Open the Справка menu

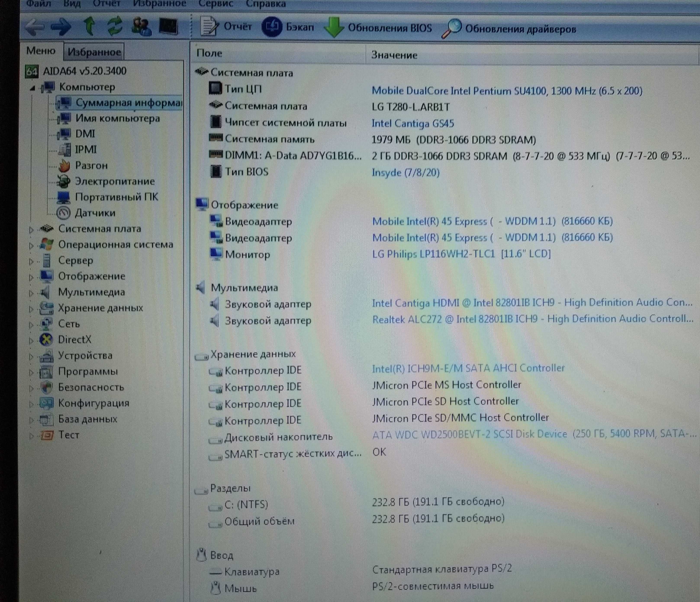click(266, 4)
